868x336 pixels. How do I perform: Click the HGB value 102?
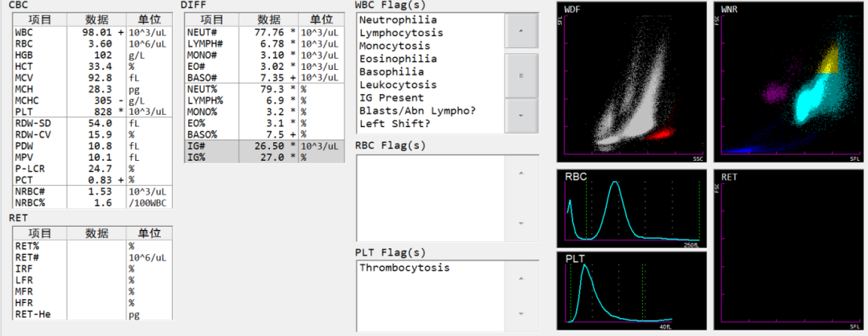(104, 55)
